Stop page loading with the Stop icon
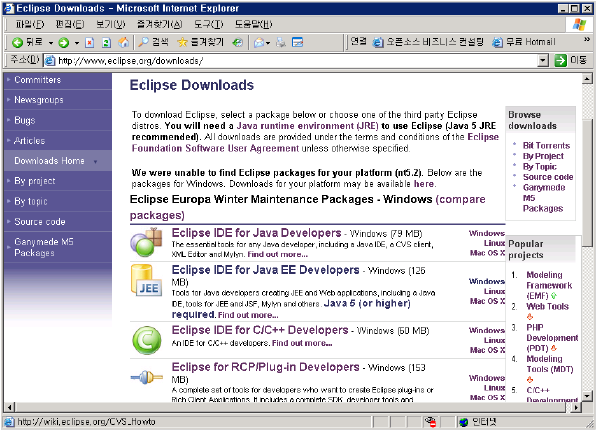This screenshot has height=430, width=596. click(89, 43)
